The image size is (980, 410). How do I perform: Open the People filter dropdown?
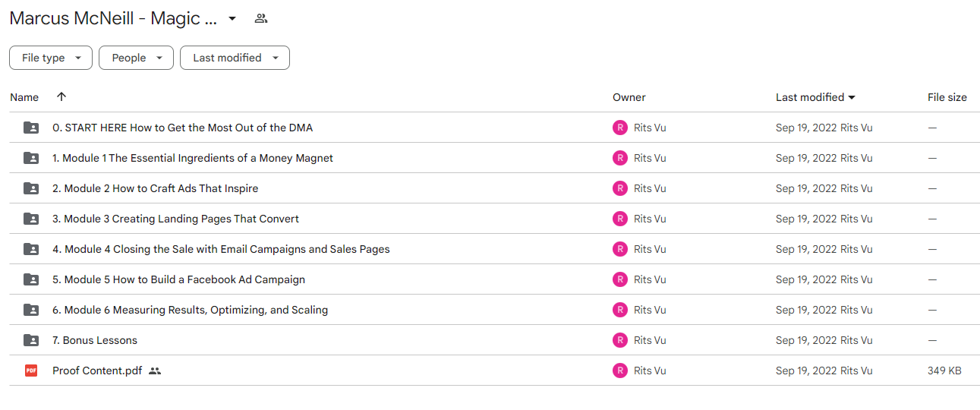(x=136, y=58)
